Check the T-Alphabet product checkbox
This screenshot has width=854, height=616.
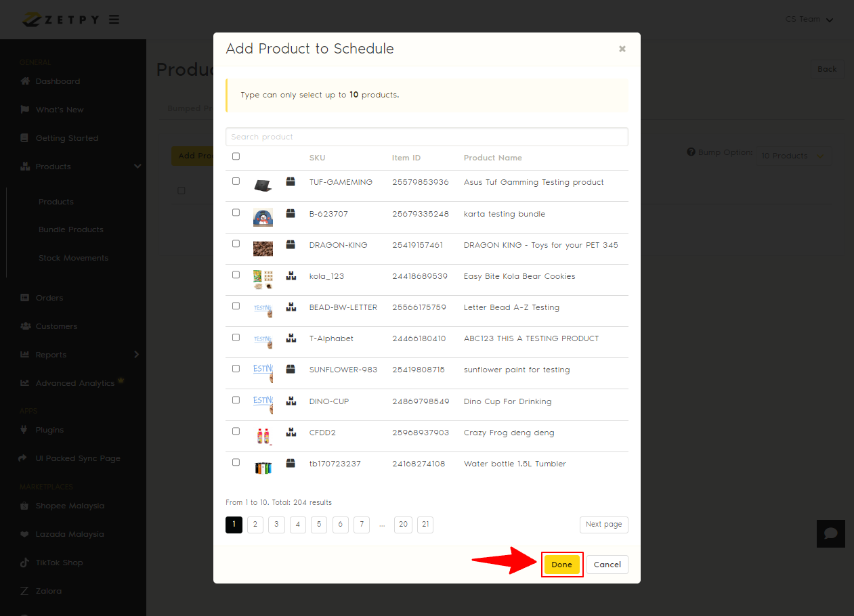click(236, 337)
